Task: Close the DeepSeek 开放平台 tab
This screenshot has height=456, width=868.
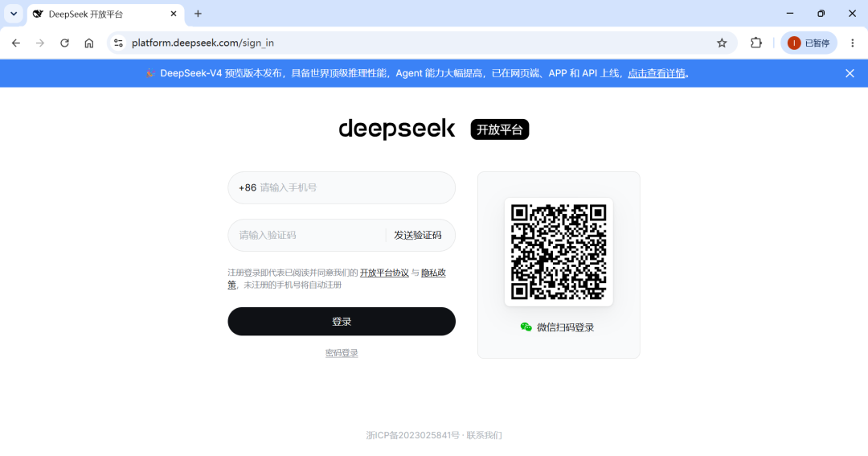Action: click(174, 14)
